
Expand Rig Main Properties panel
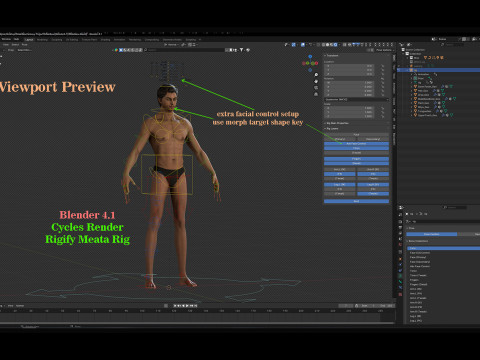[x=337, y=123]
